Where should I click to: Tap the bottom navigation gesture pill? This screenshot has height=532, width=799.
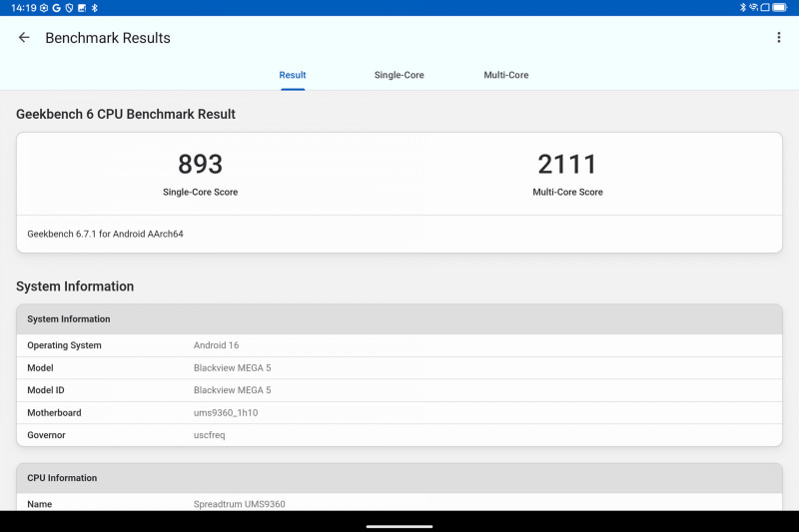click(x=399, y=526)
